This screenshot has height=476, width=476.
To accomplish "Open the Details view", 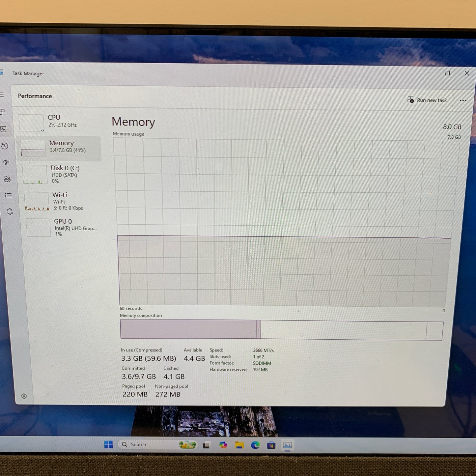I will pos(8,195).
